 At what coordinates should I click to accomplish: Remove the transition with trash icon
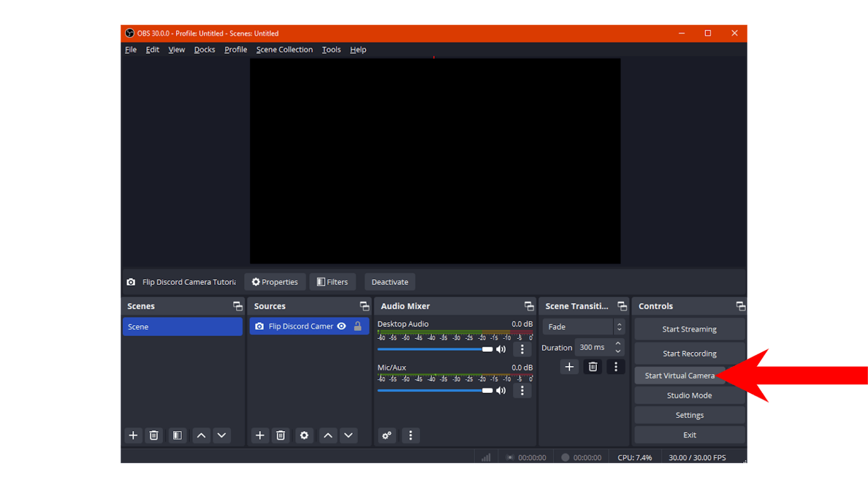coord(592,367)
